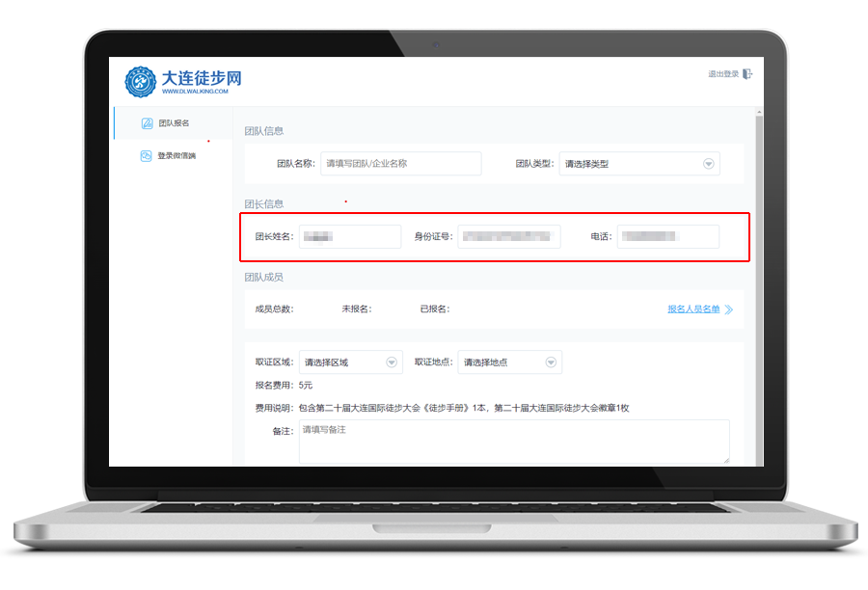
Task: Click the arrow icon in 团队类型 field
Action: (x=709, y=164)
